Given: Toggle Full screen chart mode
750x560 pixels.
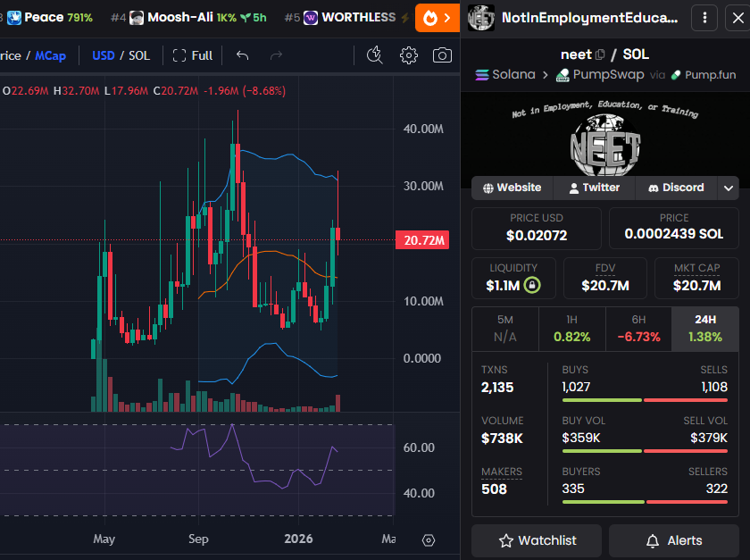Looking at the screenshot, I should tap(192, 55).
